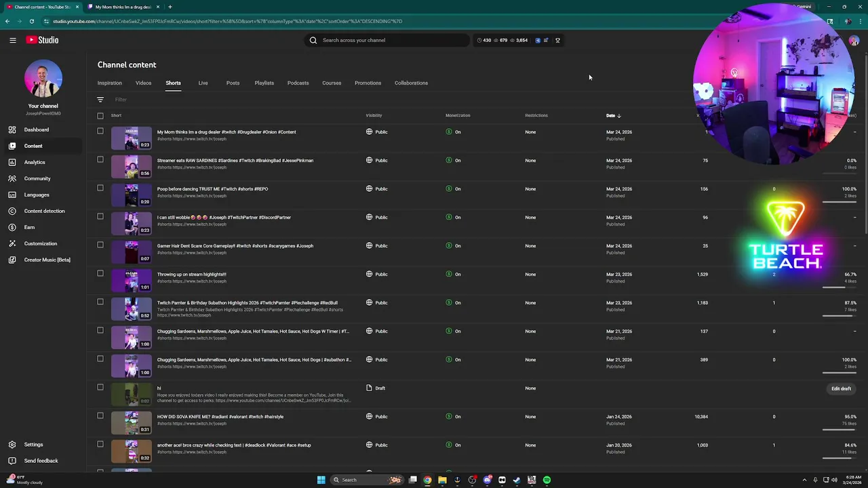Screen dimensions: 868x488
Task: Click the Edit draft button
Action: point(841,388)
